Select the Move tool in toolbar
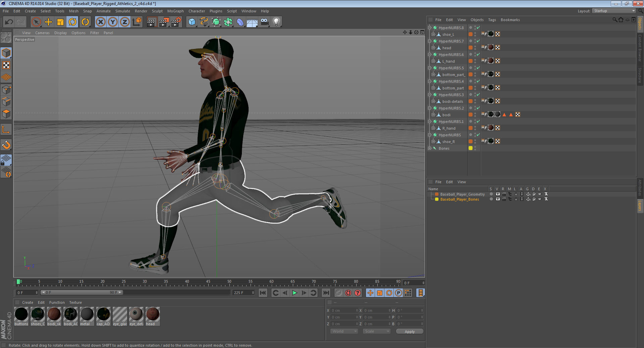 pyautogui.click(x=48, y=22)
